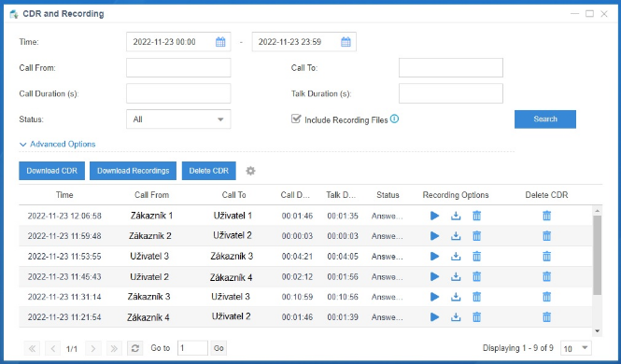The width and height of the screenshot is (621, 364).
Task: Click the Search button
Action: pos(545,119)
